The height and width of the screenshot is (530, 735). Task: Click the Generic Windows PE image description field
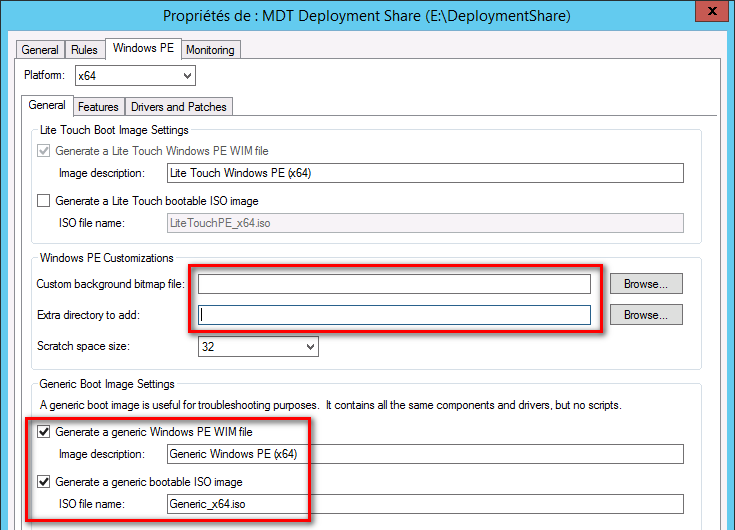point(425,454)
